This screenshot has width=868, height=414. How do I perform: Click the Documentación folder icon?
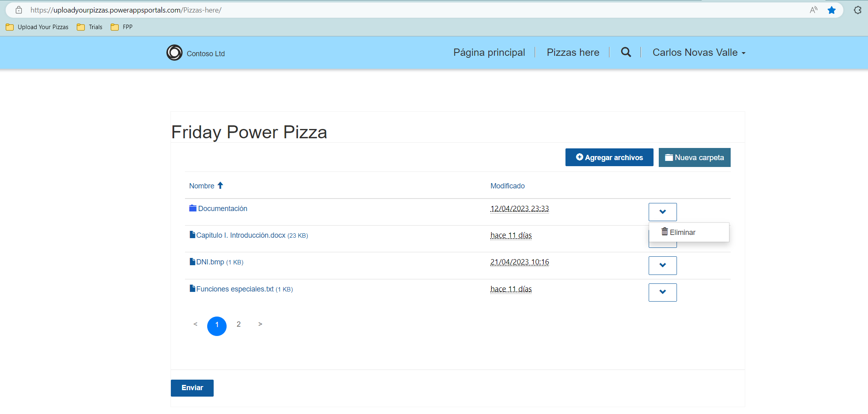click(x=193, y=208)
